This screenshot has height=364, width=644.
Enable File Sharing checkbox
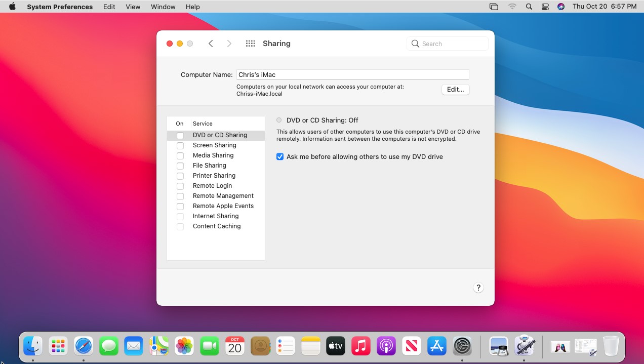tap(180, 166)
